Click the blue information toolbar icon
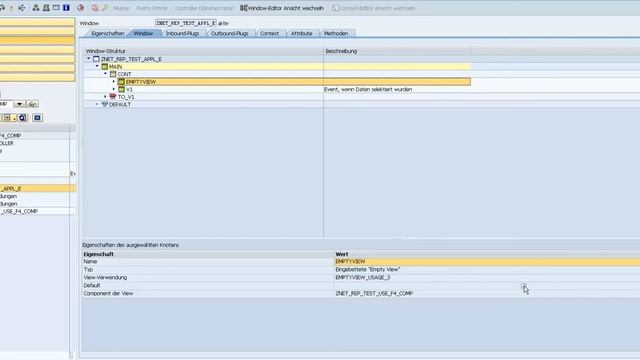 coord(66,8)
